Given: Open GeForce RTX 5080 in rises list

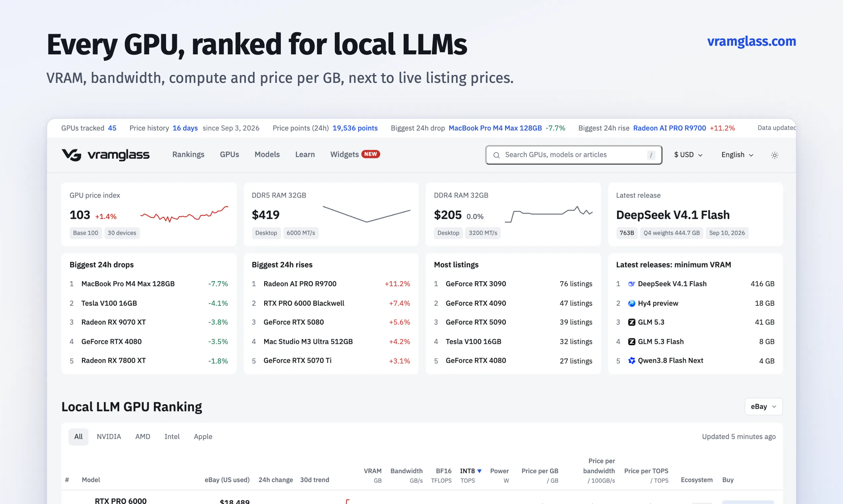Looking at the screenshot, I should 294,322.
